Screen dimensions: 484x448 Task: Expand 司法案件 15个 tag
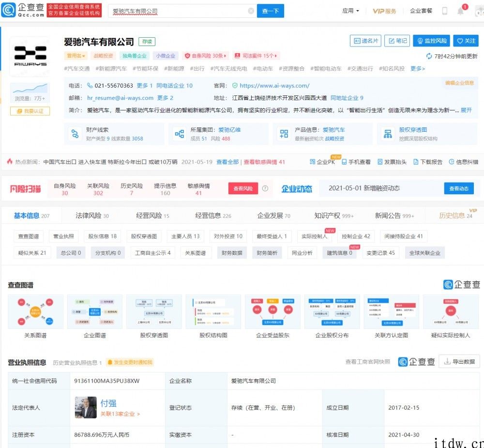pyautogui.click(x=256, y=56)
